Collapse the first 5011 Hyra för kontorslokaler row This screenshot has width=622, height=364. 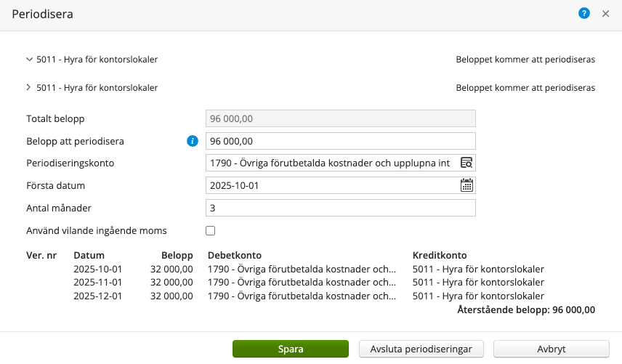29,60
